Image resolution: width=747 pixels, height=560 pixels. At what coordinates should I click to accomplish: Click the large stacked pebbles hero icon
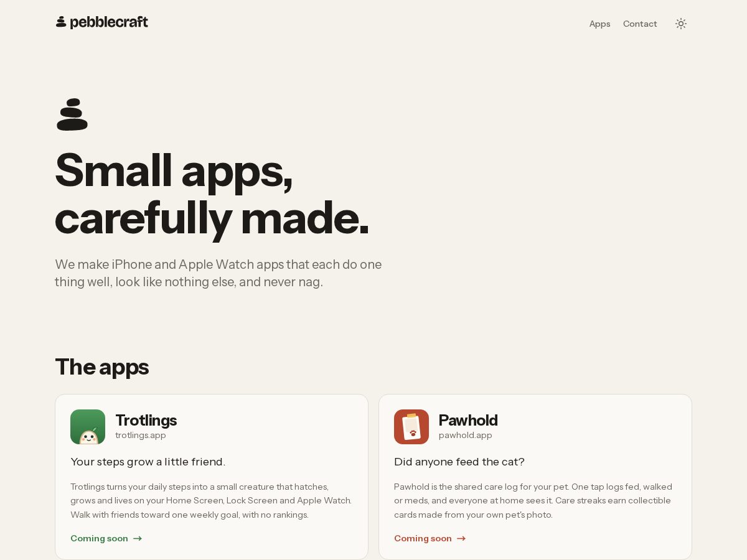72,114
